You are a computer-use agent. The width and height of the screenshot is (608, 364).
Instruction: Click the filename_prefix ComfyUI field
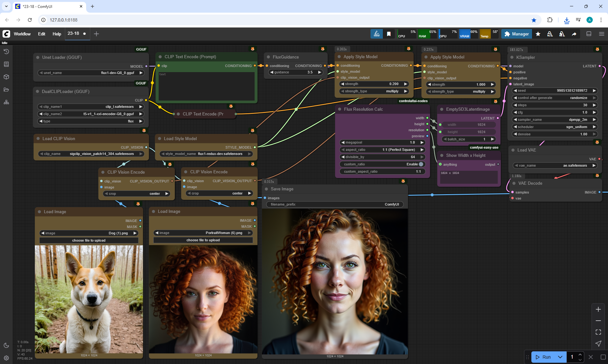tap(335, 204)
